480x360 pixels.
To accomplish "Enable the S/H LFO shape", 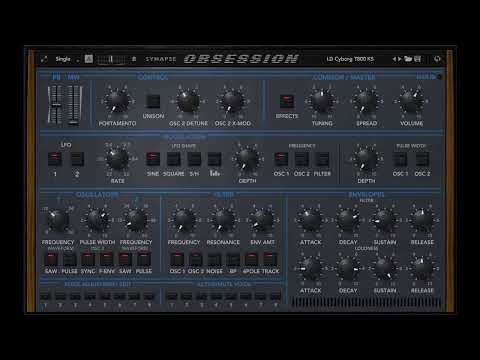I will coord(194,159).
